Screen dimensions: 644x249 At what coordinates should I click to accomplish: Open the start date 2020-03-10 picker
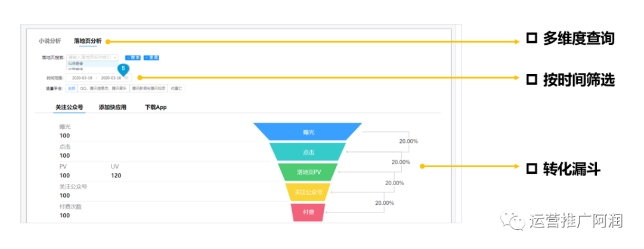pyautogui.click(x=82, y=78)
